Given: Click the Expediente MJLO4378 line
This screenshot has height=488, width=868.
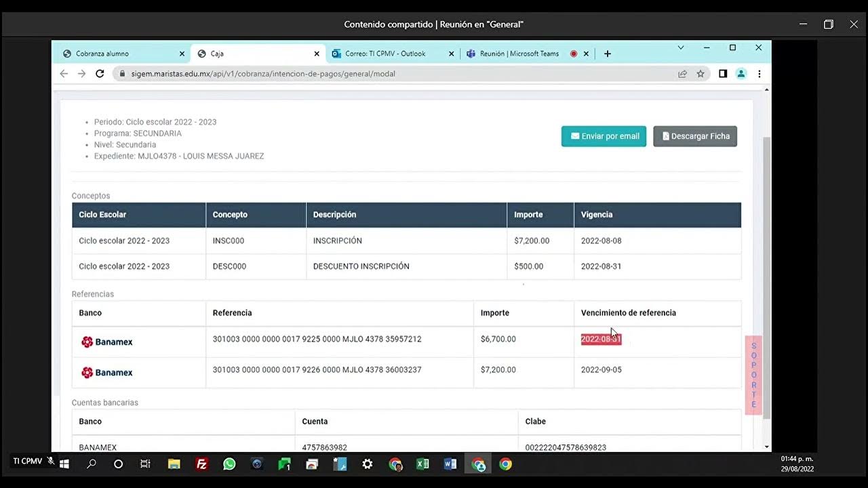Looking at the screenshot, I should 179,156.
